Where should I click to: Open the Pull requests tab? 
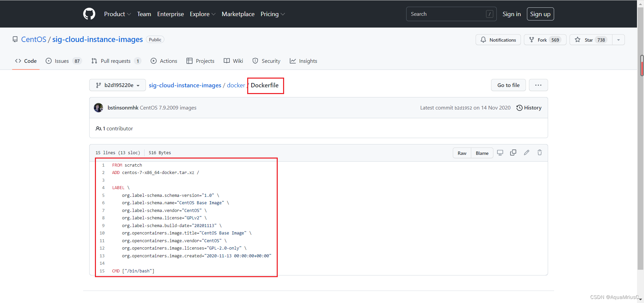[116, 61]
